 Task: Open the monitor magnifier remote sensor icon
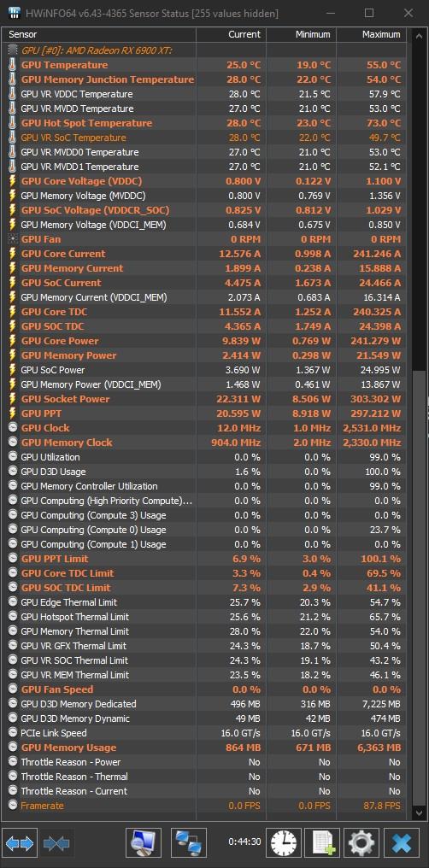coord(144,843)
